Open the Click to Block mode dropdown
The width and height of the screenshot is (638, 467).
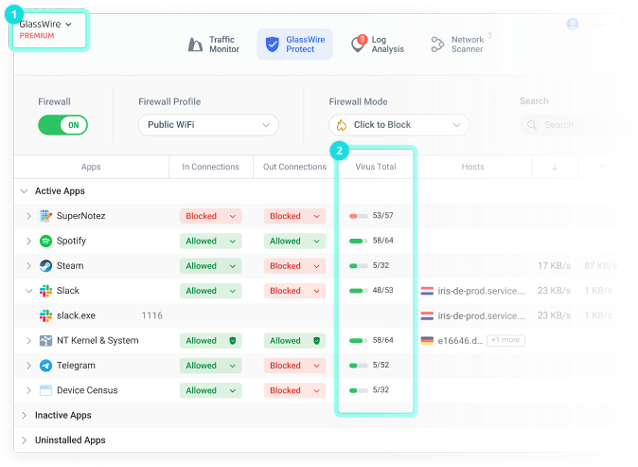(x=399, y=125)
